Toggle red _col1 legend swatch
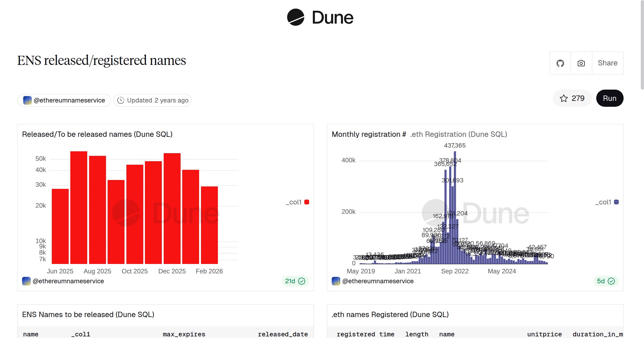The height and width of the screenshot is (338, 644). click(307, 202)
